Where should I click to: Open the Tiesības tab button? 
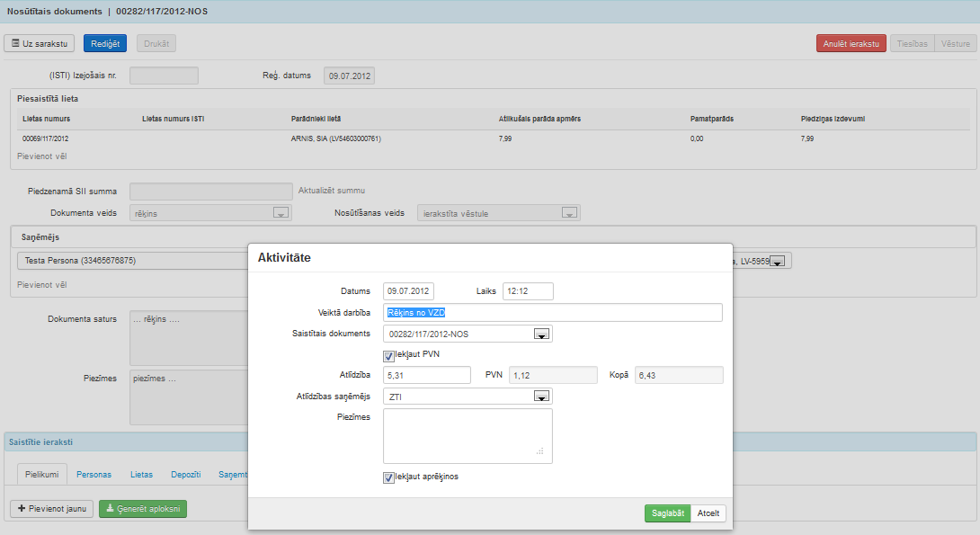pos(912,43)
